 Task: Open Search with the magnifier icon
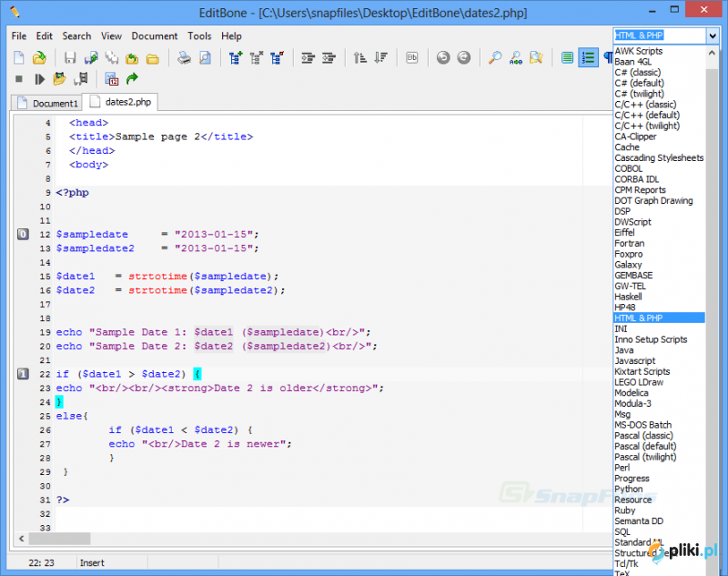click(495, 58)
